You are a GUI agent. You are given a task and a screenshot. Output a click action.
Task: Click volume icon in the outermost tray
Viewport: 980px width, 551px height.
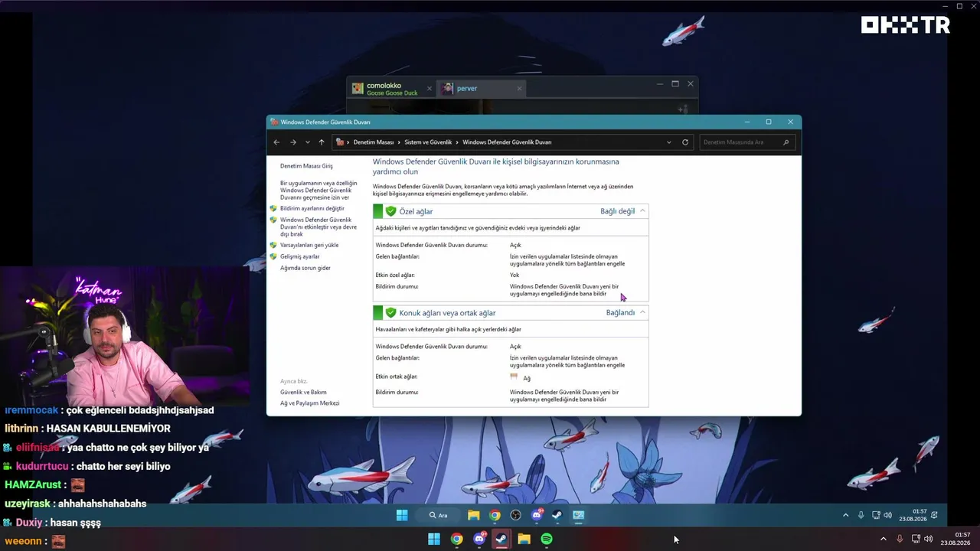(929, 539)
